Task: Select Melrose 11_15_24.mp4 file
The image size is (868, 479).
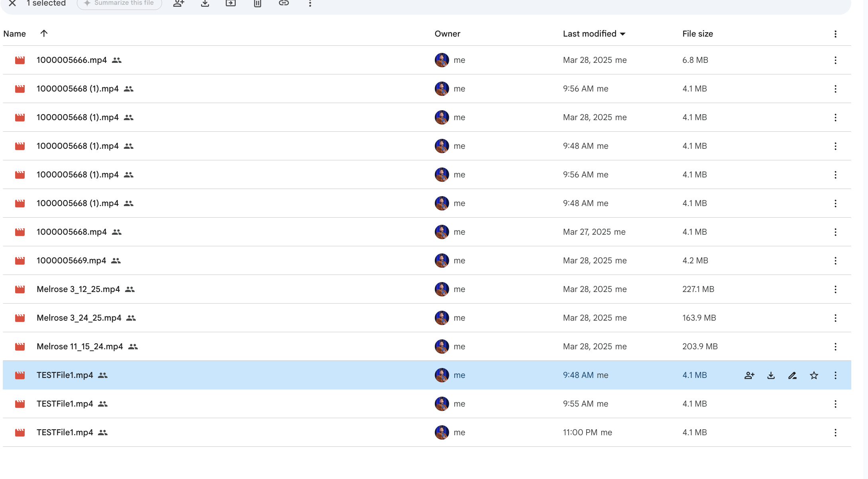Action: pyautogui.click(x=427, y=347)
